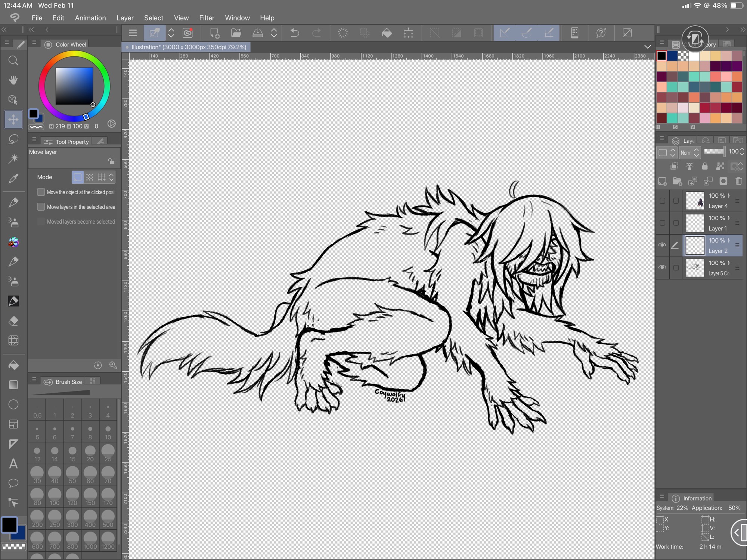
Task: Hide Layer 2 using its eye icon
Action: [662, 245]
